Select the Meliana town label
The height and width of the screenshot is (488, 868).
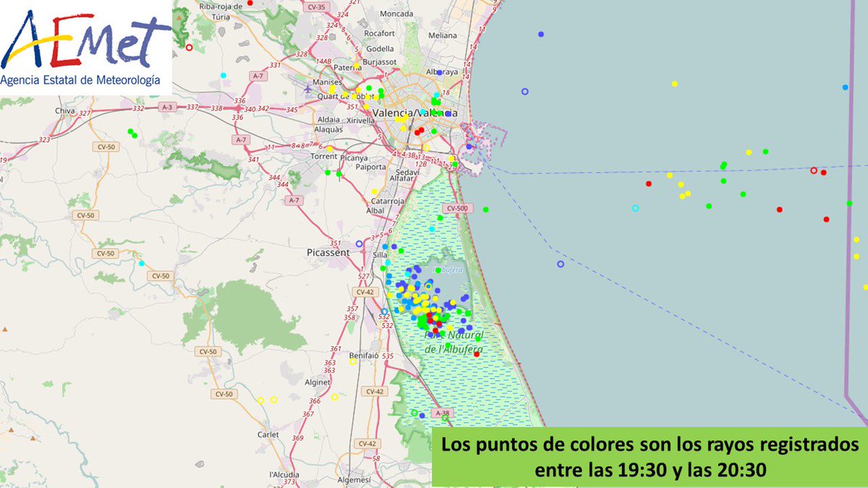click(442, 35)
